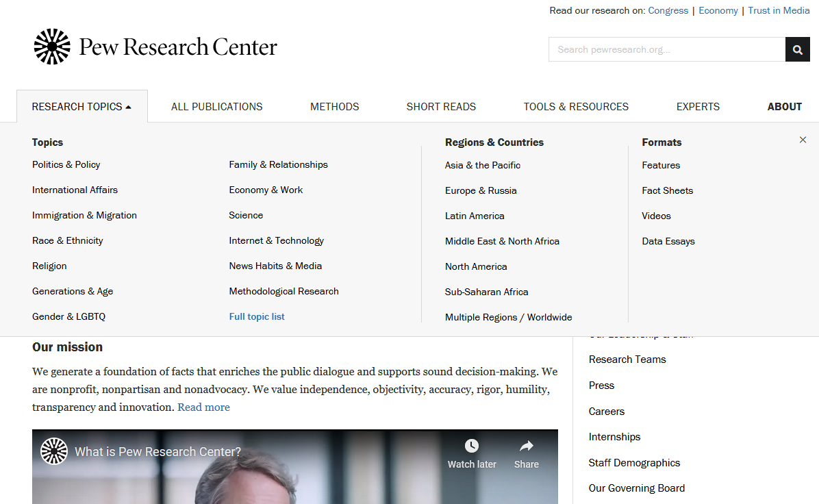
Task: Close the topics mega menu with X
Action: click(x=803, y=140)
